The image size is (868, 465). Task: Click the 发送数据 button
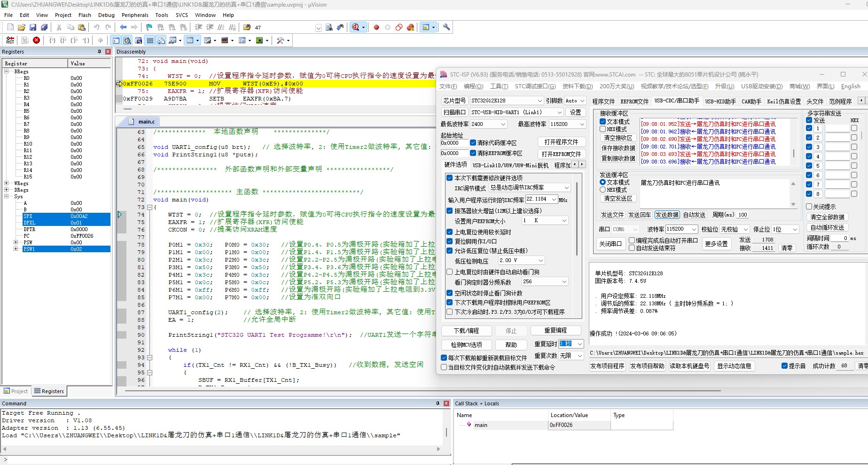tap(667, 215)
